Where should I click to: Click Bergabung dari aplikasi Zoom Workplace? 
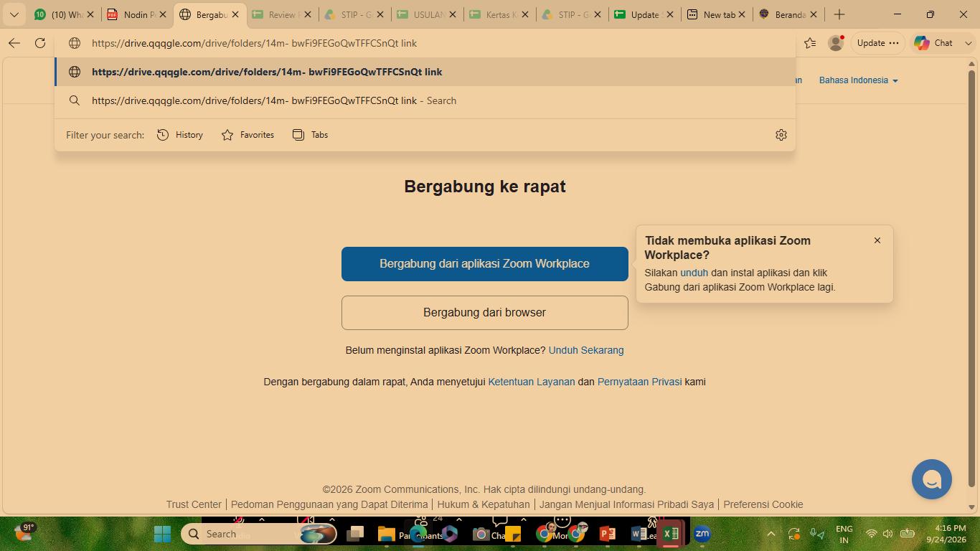485,264
